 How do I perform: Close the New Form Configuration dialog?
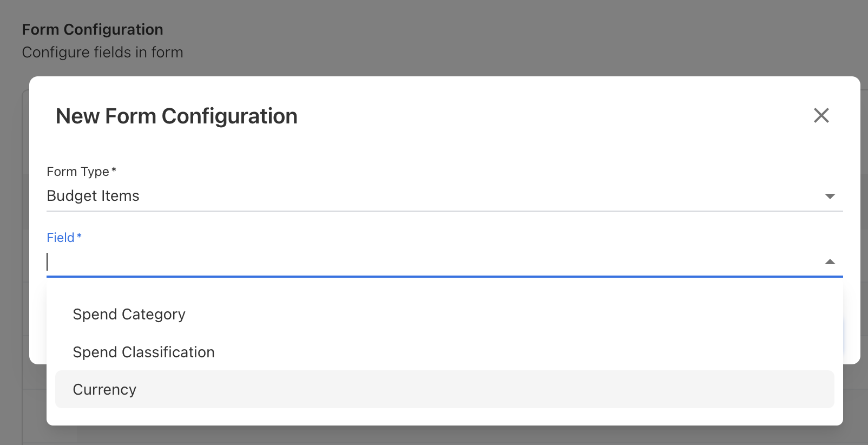click(821, 115)
